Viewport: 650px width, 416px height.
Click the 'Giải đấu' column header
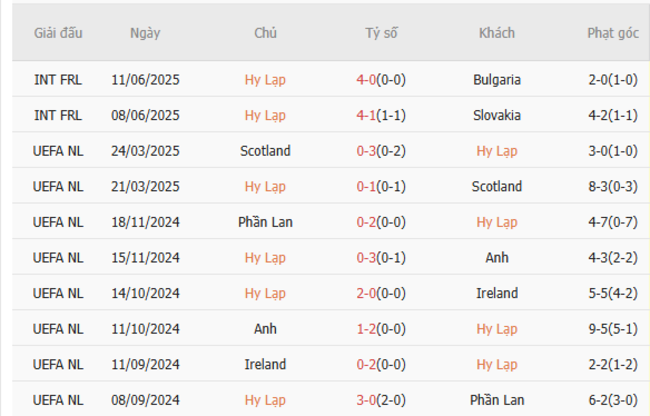(59, 33)
